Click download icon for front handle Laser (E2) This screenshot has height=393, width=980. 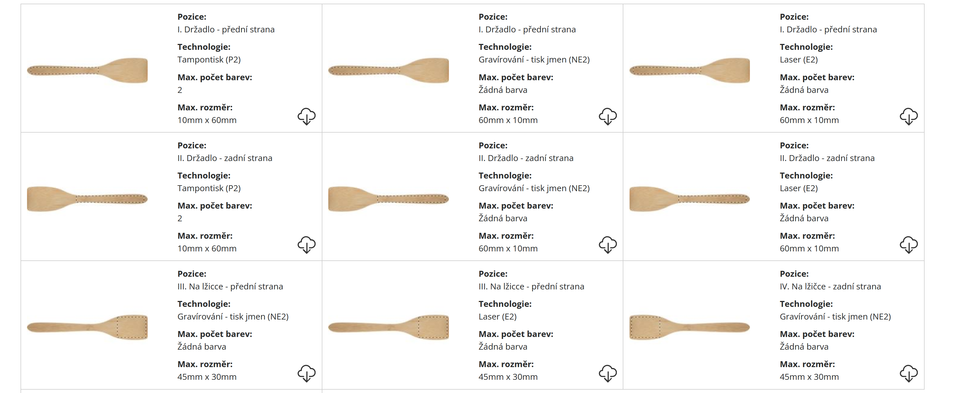tap(909, 116)
